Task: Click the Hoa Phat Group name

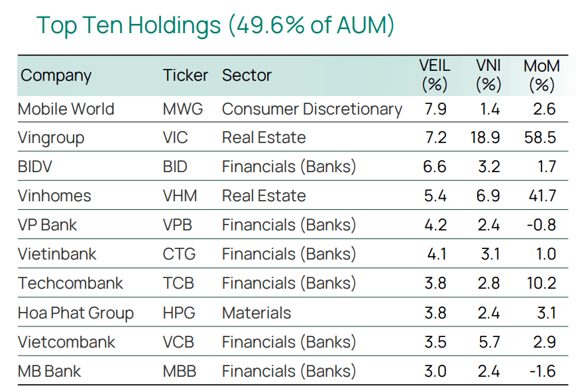Action: [x=76, y=313]
